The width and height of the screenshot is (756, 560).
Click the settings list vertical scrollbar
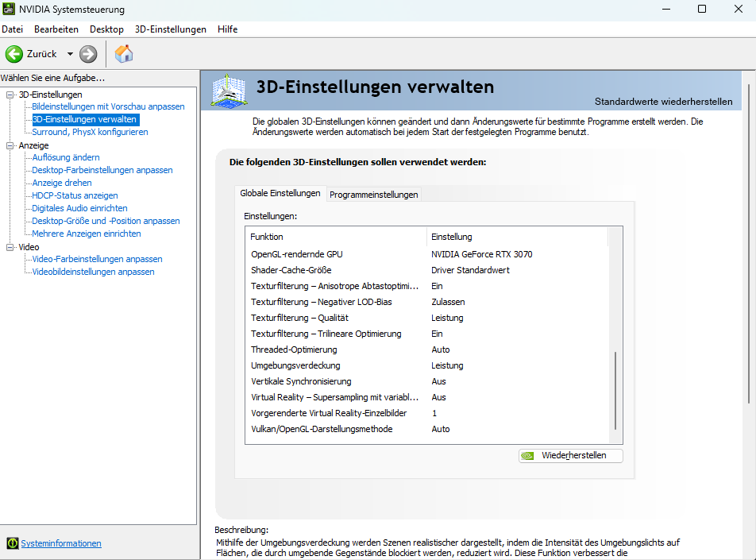click(615, 389)
